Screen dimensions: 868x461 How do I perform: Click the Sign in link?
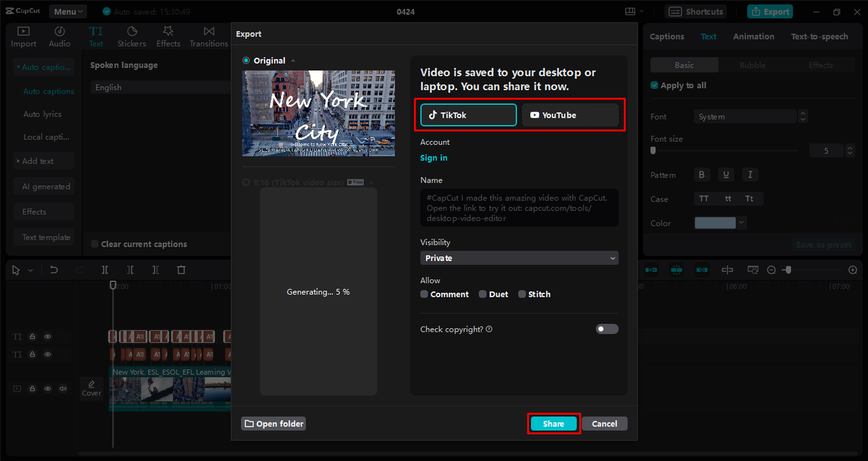(434, 158)
